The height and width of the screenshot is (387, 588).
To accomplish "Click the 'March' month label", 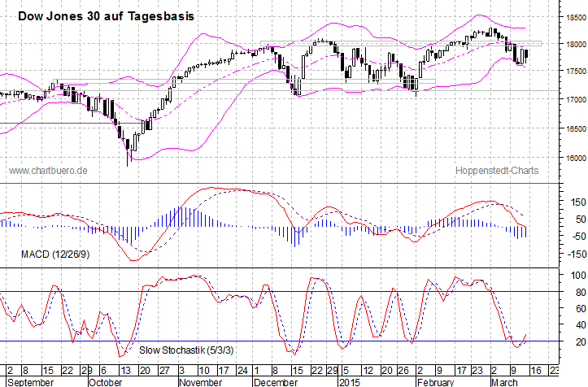I will (x=504, y=382).
